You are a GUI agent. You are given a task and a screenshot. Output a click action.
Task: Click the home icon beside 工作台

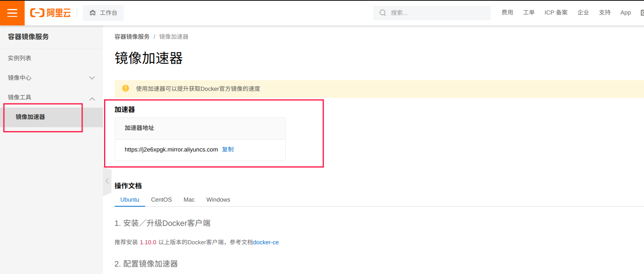point(93,13)
